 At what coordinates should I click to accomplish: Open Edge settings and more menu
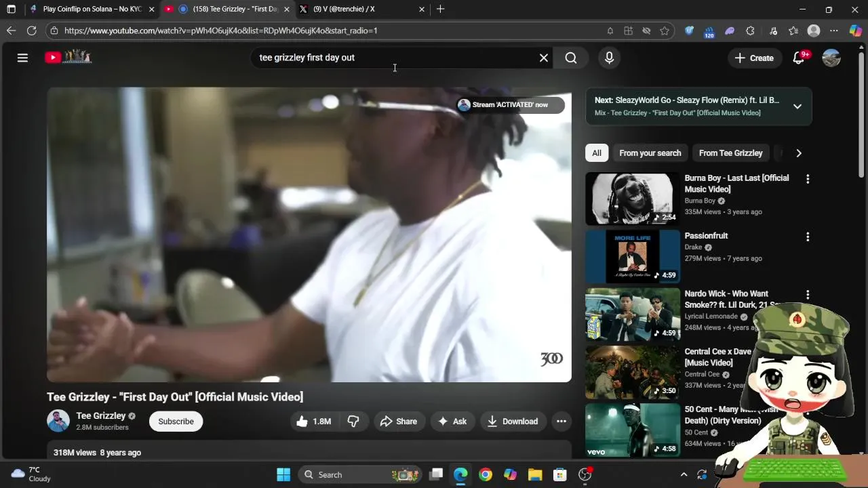834,30
